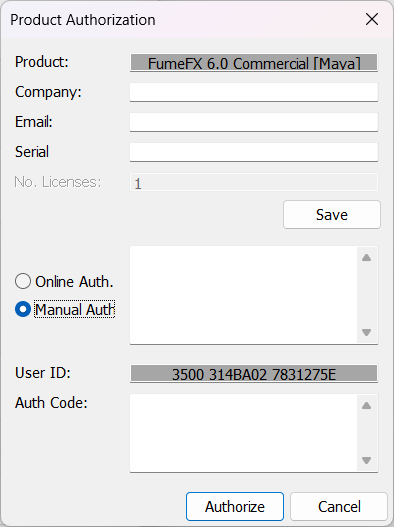The image size is (394, 527).
Task: Click the FumeFX 6.0 Commercial product field
Action: pos(254,63)
